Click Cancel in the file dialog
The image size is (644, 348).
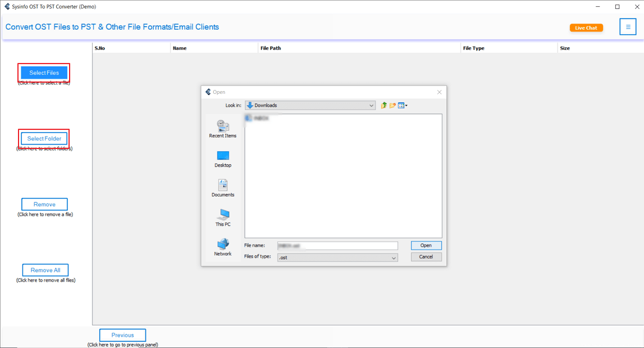tap(426, 257)
